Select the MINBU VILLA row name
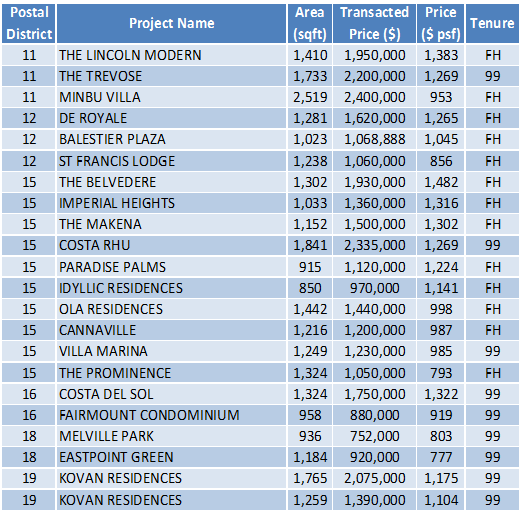The width and height of the screenshot is (522, 514). pyautogui.click(x=100, y=97)
